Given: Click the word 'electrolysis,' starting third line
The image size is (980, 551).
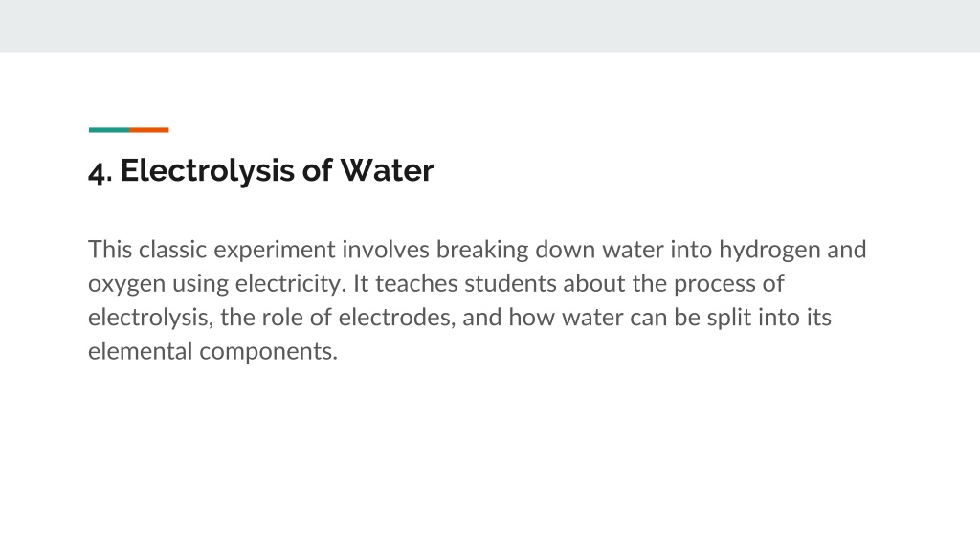Looking at the screenshot, I should pyautogui.click(x=150, y=318).
